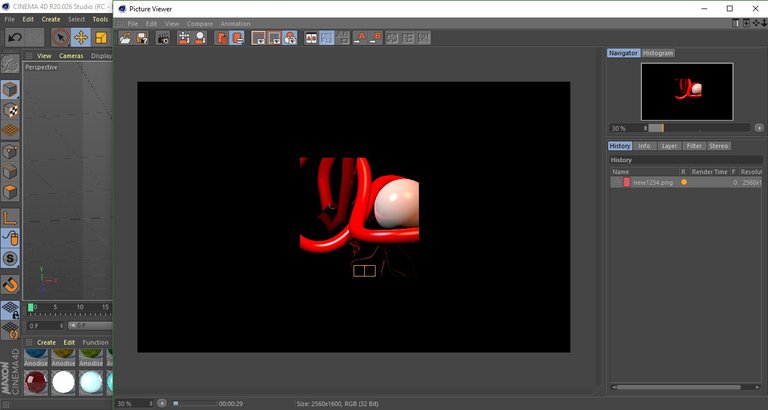This screenshot has height=410, width=768.
Task: Set image as B for comparison
Action: pyautogui.click(x=375, y=38)
